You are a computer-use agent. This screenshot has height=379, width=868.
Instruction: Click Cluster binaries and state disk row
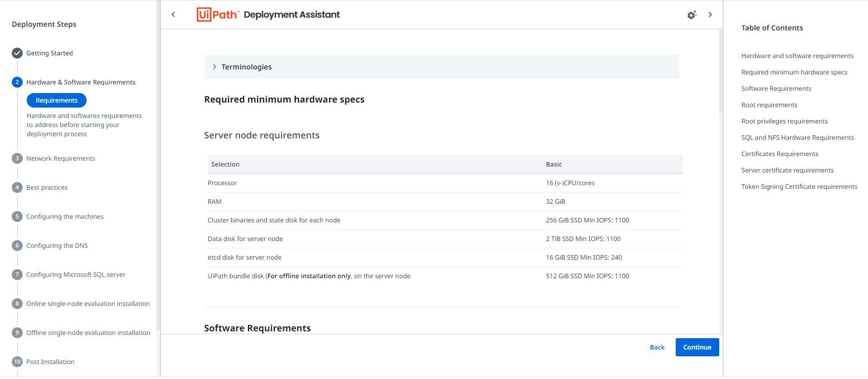pyautogui.click(x=274, y=220)
